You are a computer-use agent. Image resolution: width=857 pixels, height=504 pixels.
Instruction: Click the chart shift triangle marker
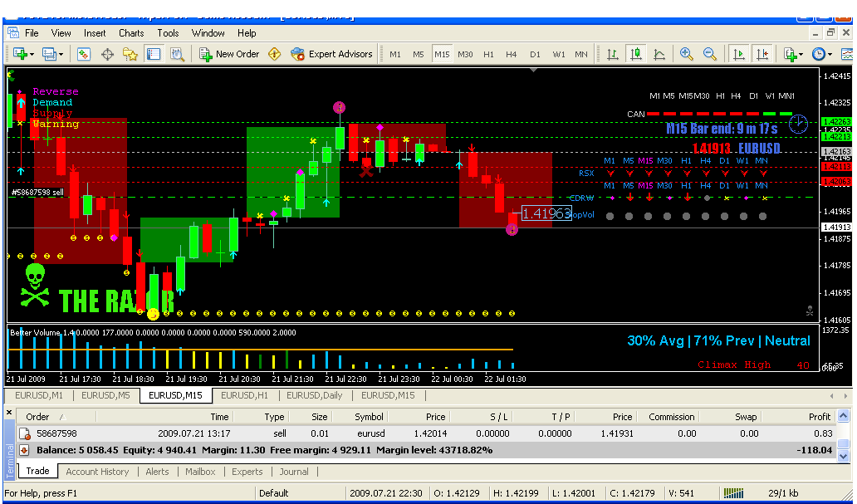point(533,70)
